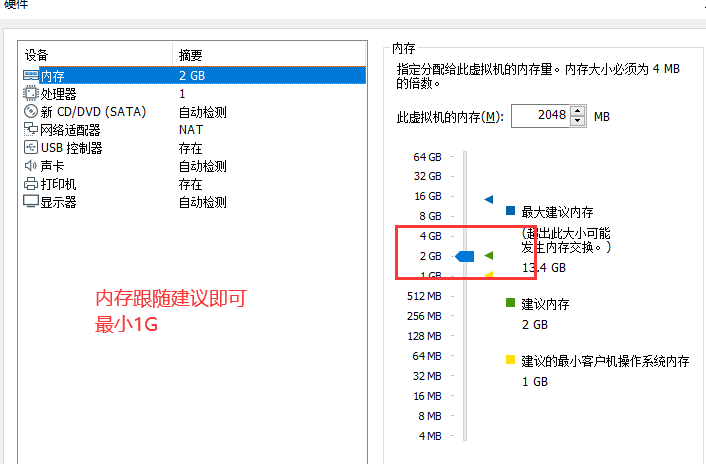
Task: Click the 512 MB mark on memory scale
Action: pos(424,296)
